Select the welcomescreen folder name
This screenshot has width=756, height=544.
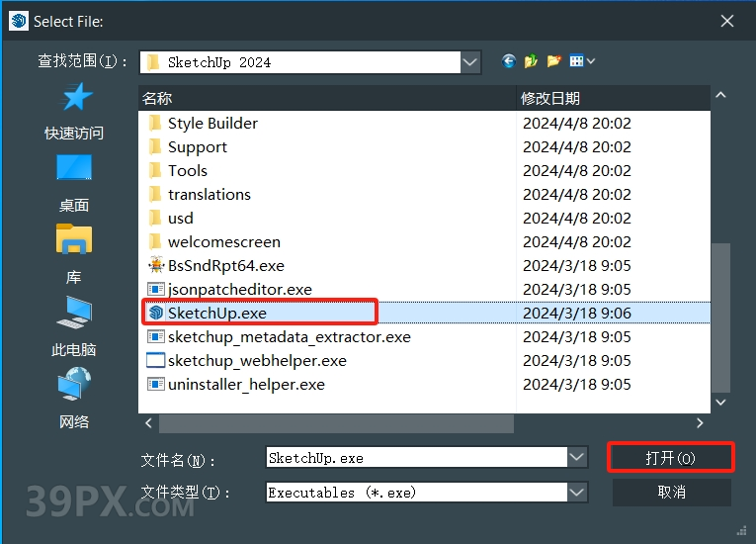click(224, 241)
